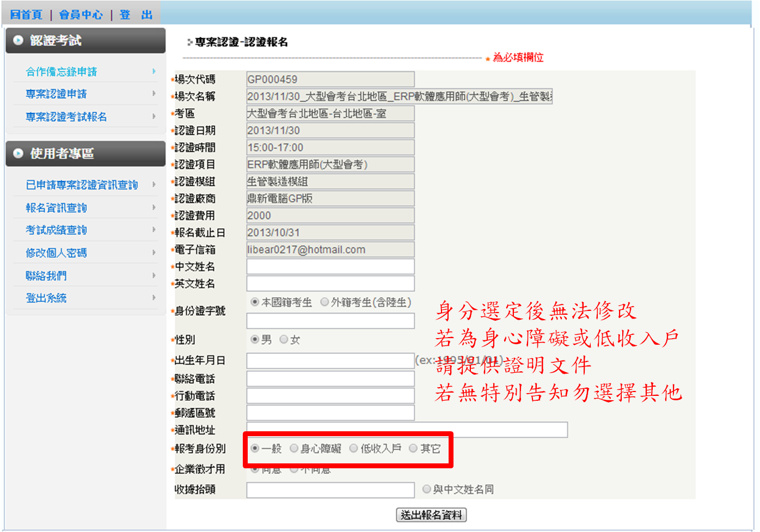
Task: Select 其它 for 報考身份別
Action: (x=413, y=449)
